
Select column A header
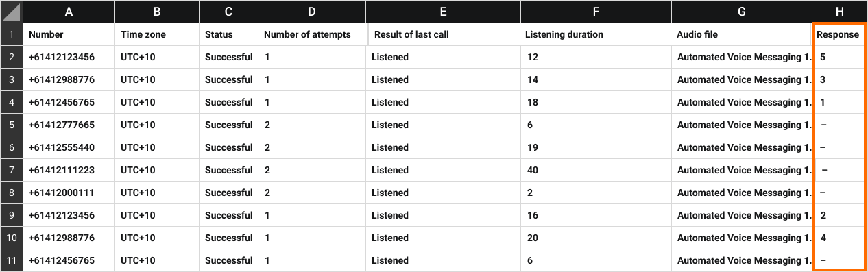point(69,12)
